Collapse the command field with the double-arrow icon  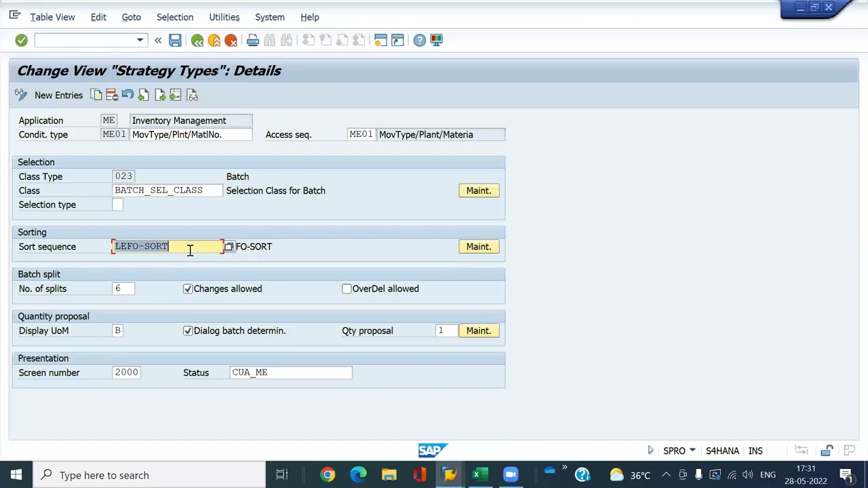(158, 41)
